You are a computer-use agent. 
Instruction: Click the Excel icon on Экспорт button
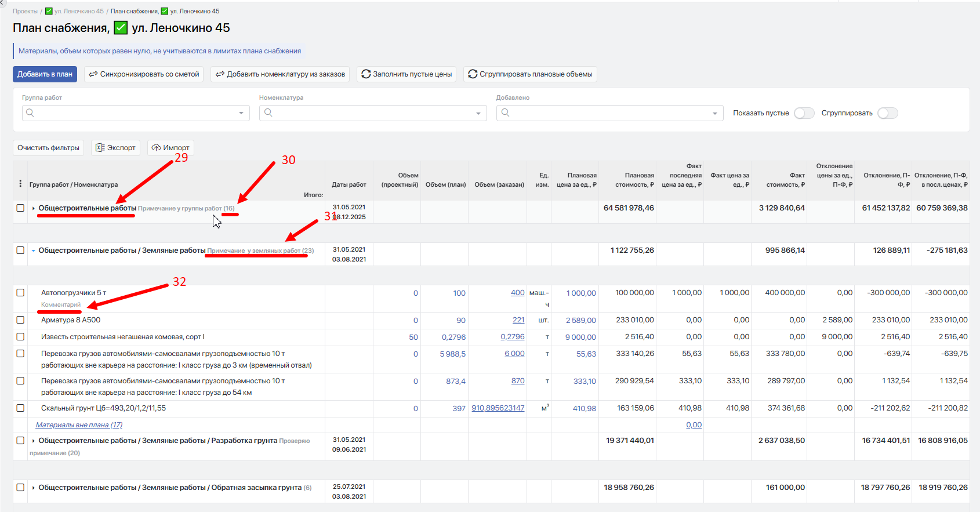(x=100, y=148)
